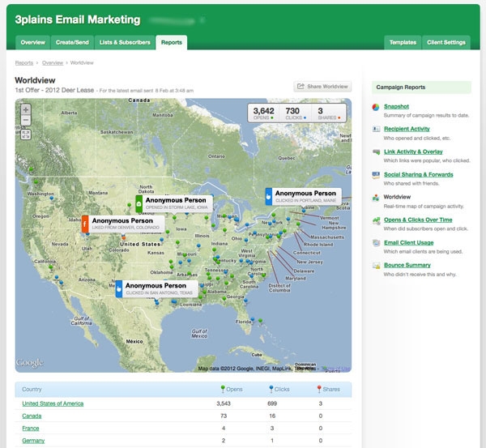
Task: Click the Email Client Usage icon
Action: 376,243
